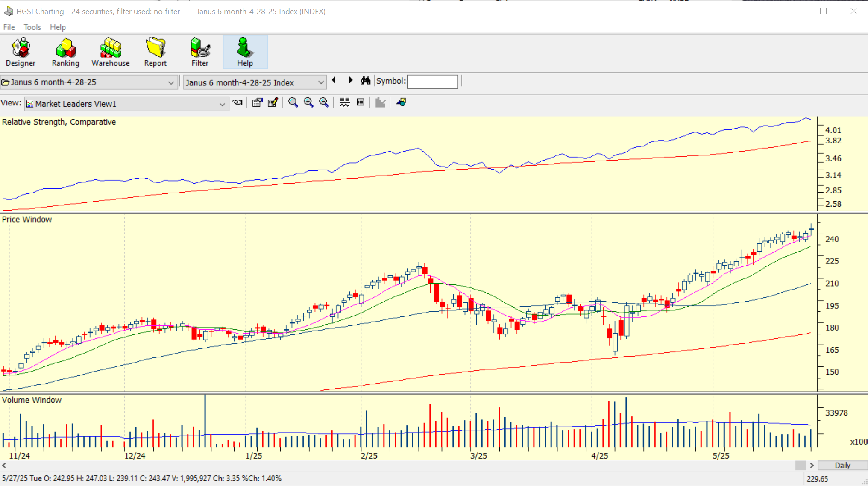868x486 pixels.
Task: Open the Tools menu
Action: coord(32,27)
